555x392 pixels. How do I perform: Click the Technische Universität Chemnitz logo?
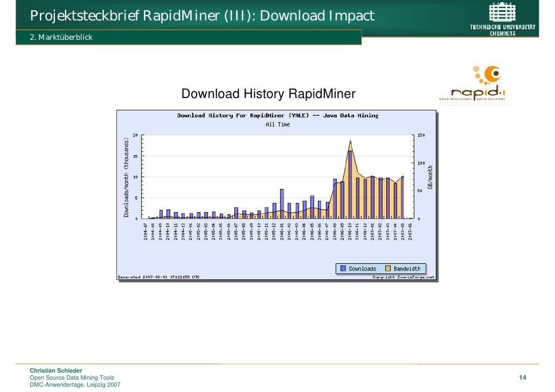pos(502,19)
